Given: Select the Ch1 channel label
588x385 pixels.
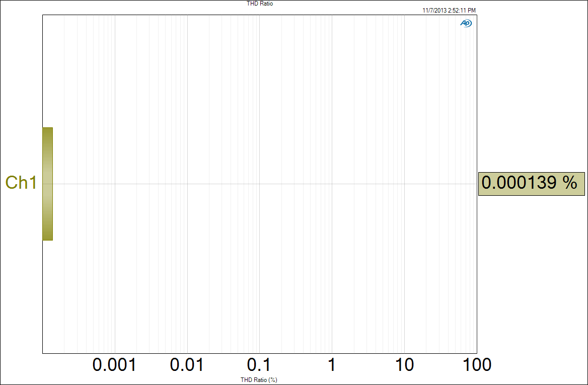Looking at the screenshot, I should point(21,183).
